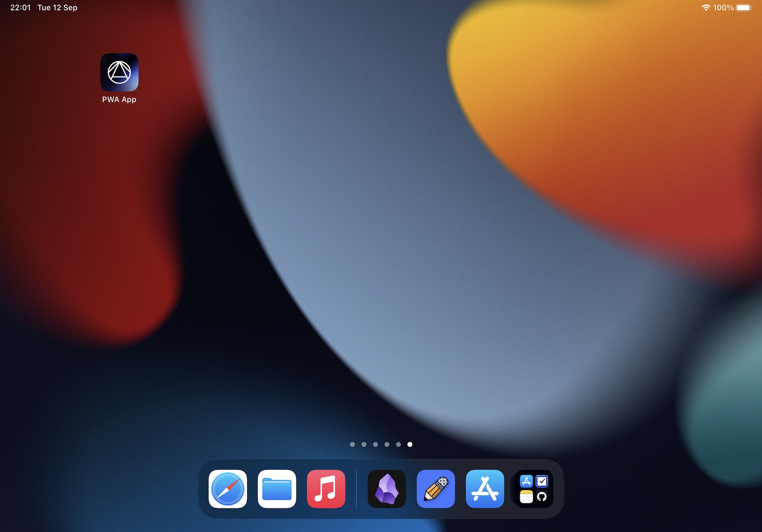Screen dimensions: 762x532
Task: Tap the 100% battery percentage text
Action: point(723,8)
